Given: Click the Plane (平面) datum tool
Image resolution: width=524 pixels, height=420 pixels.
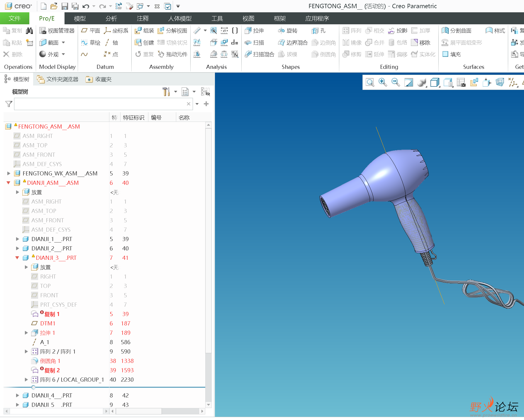Looking at the screenshot, I should (x=84, y=31).
